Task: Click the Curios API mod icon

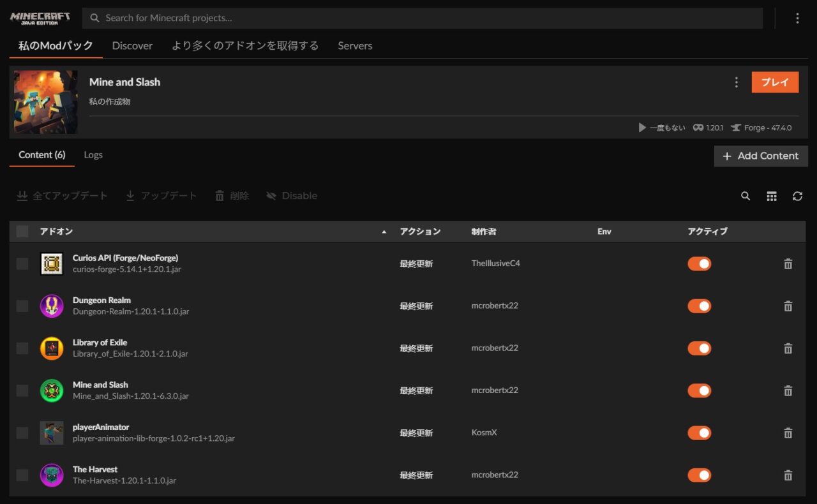Action: coord(52,263)
